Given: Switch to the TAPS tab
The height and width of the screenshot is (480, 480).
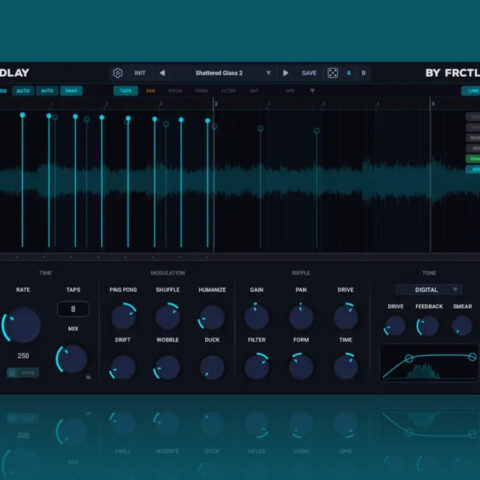Looking at the screenshot, I should 126,91.
